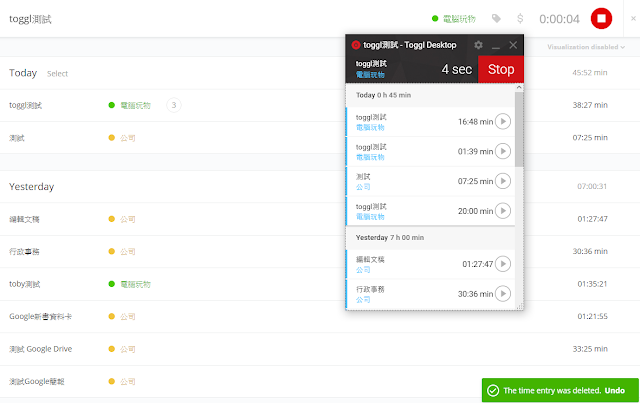
Task: Undo the deleted time entry
Action: coord(615,390)
